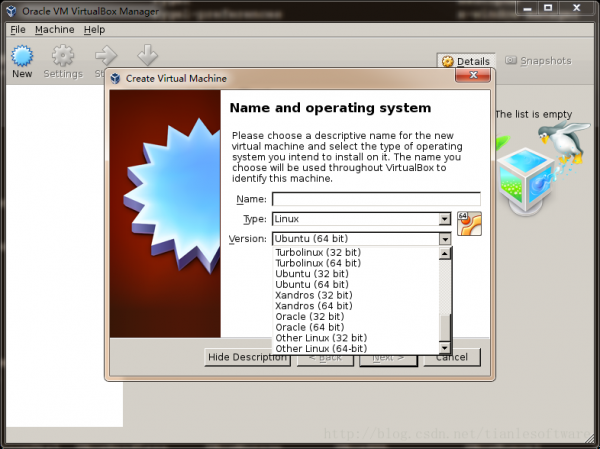The height and width of the screenshot is (449, 600).
Task: Click the version list scroll up arrow
Action: (445, 253)
